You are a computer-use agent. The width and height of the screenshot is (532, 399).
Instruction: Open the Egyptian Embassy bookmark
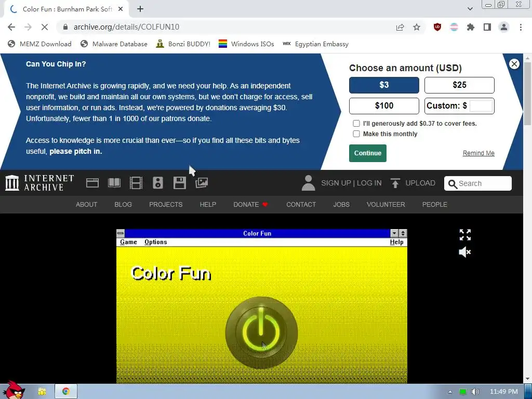[315, 44]
